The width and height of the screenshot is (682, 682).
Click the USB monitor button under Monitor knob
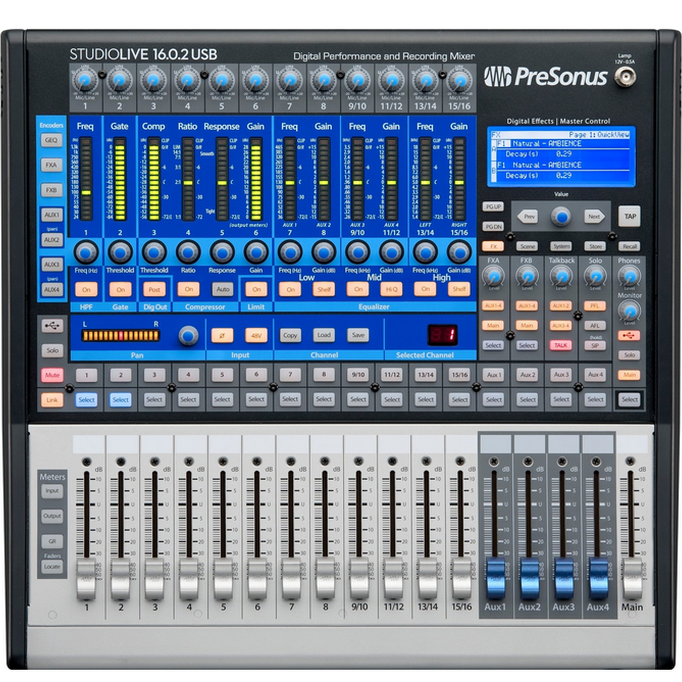[629, 335]
